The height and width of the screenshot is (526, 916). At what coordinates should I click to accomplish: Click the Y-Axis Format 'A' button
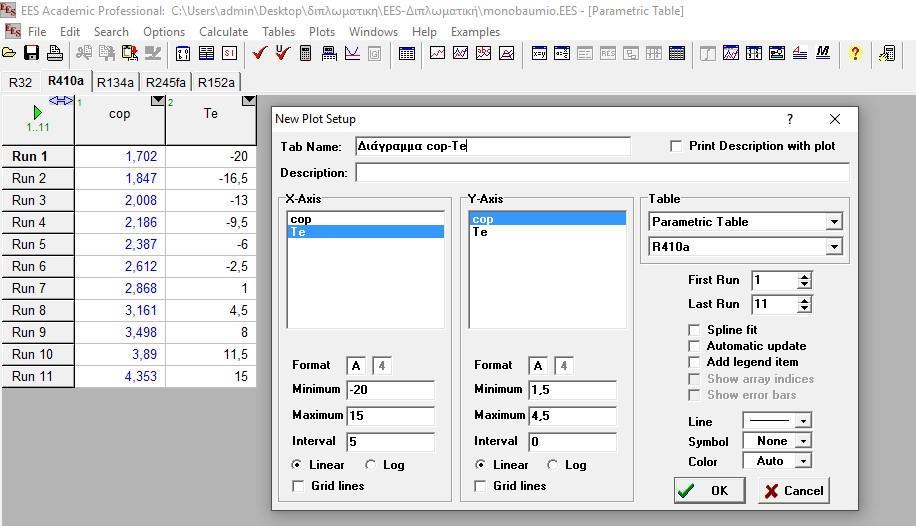coord(538,366)
